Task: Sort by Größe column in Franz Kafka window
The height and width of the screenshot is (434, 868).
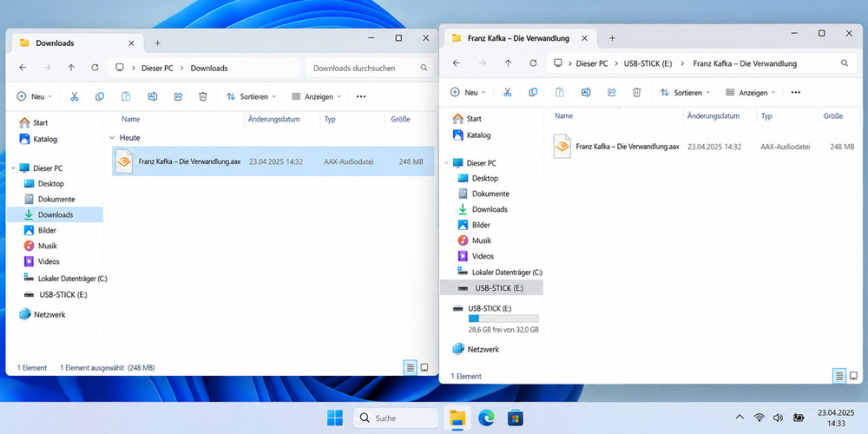Action: click(833, 116)
